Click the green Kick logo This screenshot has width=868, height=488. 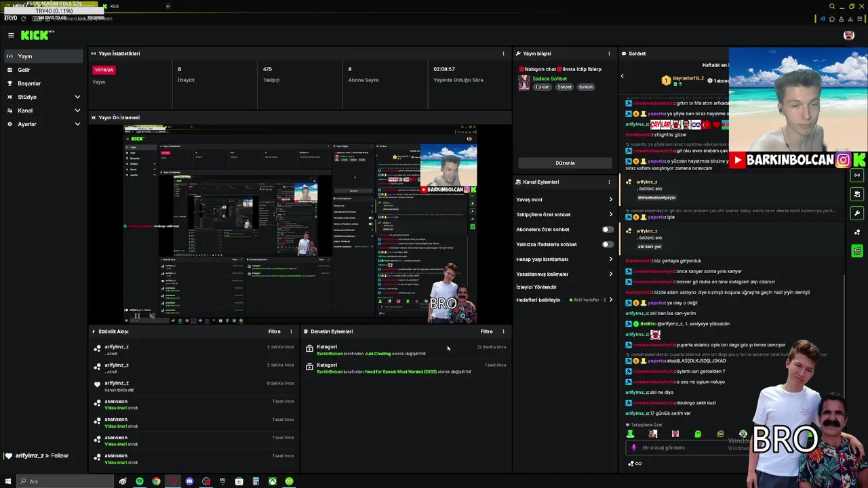pos(35,35)
